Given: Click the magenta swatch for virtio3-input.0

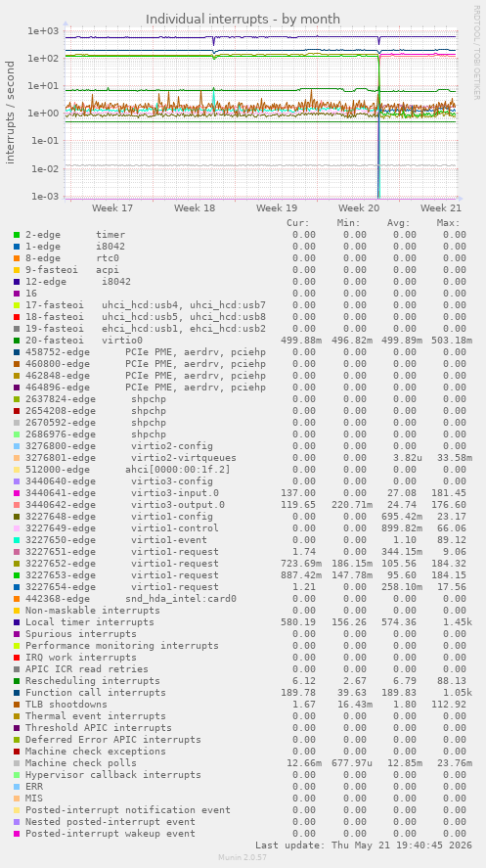Looking at the screenshot, I should coord(17,493).
